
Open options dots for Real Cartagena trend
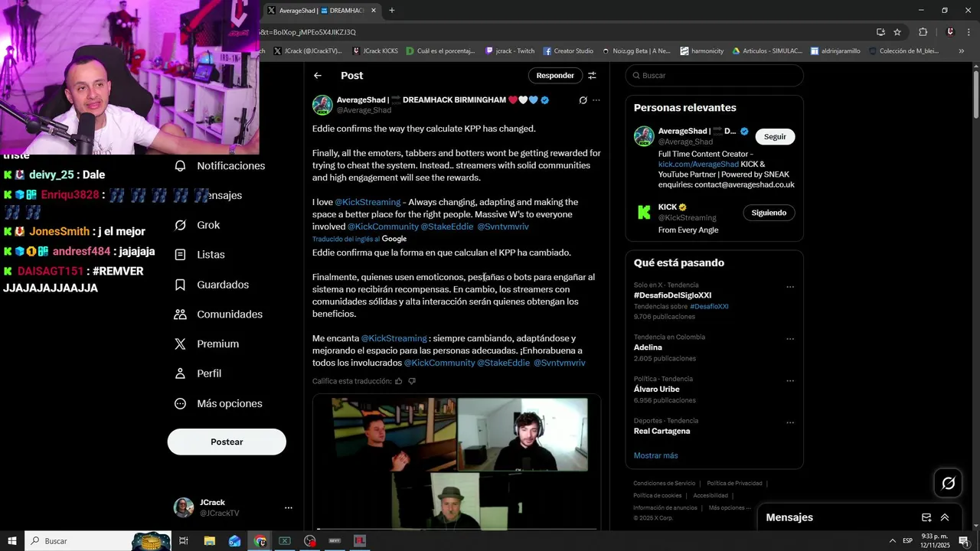click(790, 423)
